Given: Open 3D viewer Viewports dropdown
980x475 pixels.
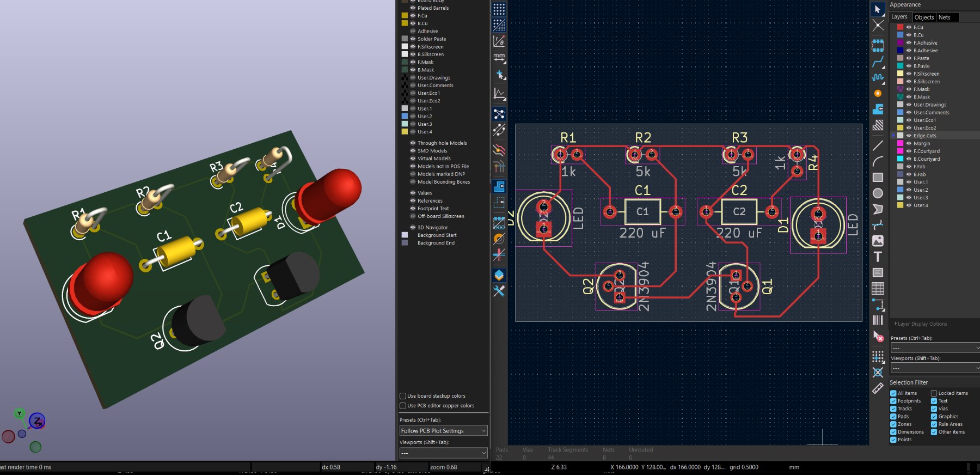Looking at the screenshot, I should [x=443, y=453].
